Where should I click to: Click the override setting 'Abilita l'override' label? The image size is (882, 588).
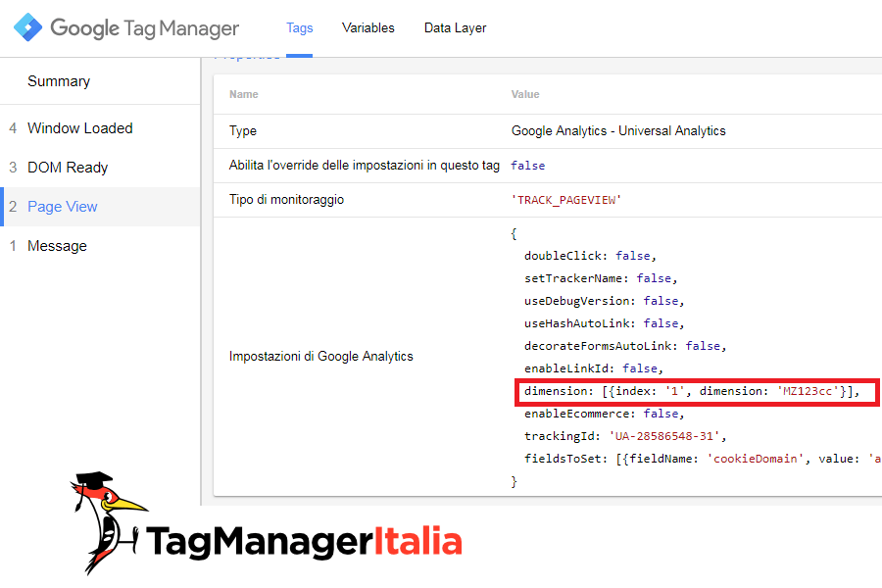click(364, 166)
